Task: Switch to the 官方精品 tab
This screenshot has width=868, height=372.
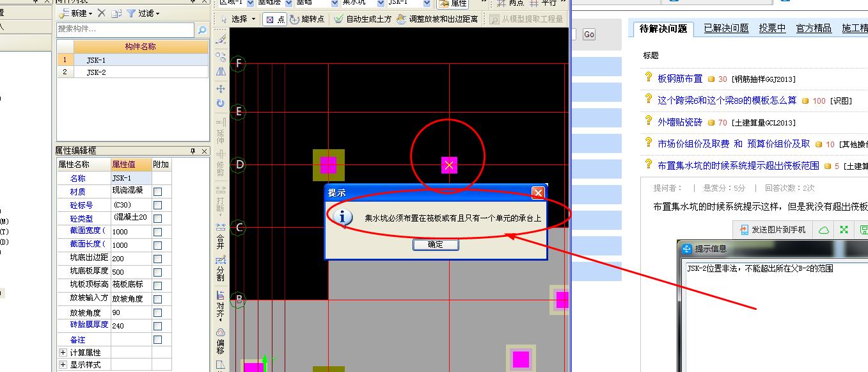Action: [x=814, y=28]
